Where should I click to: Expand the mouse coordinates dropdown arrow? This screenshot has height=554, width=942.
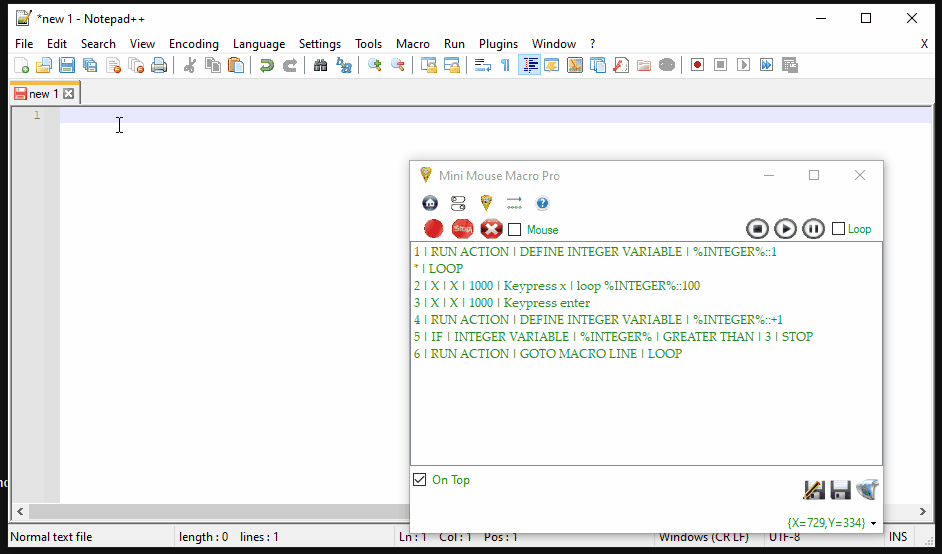point(874,523)
